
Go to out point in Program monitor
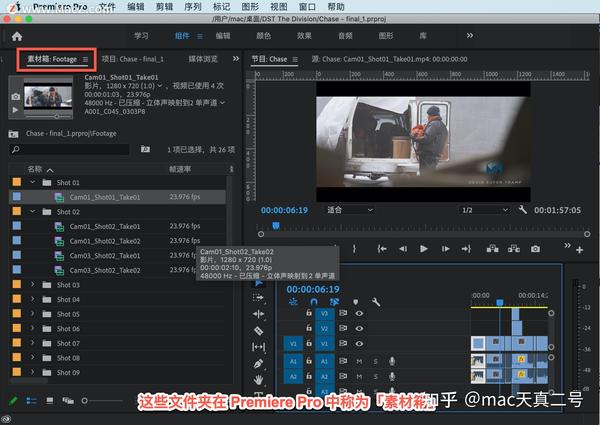[x=466, y=249]
